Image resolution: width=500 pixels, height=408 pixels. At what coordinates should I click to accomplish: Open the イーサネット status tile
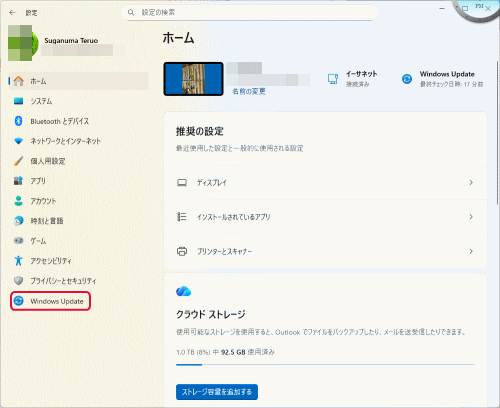(x=352, y=79)
